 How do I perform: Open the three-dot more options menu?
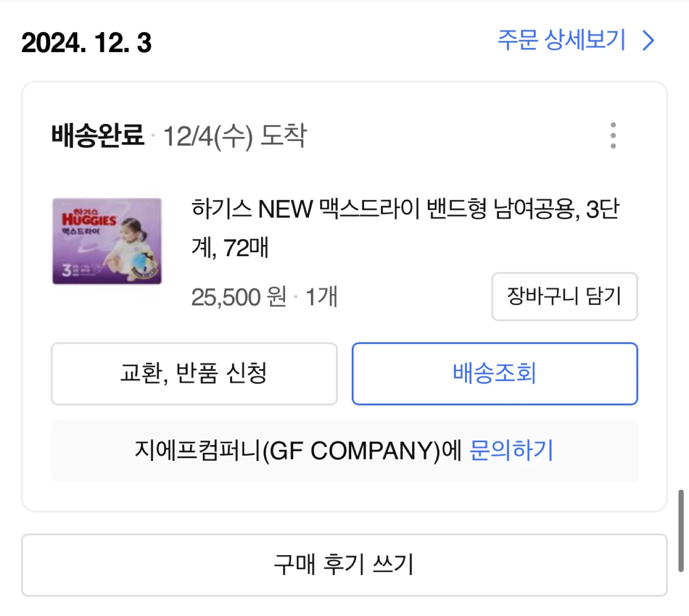[613, 135]
